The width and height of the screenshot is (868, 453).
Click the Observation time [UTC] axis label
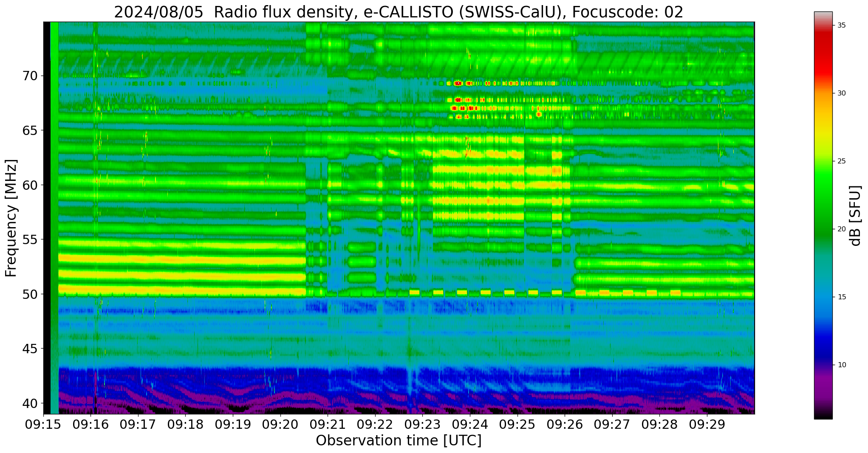[399, 440]
